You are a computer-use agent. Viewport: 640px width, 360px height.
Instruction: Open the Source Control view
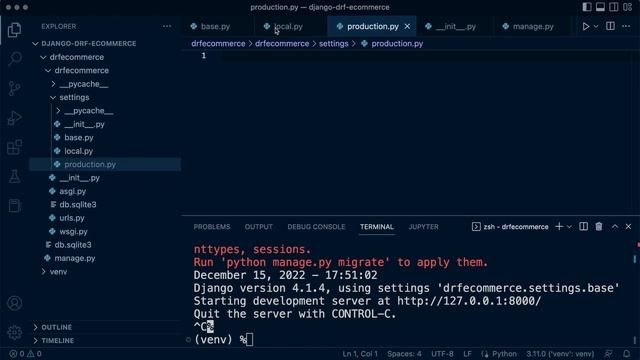[x=14, y=88]
